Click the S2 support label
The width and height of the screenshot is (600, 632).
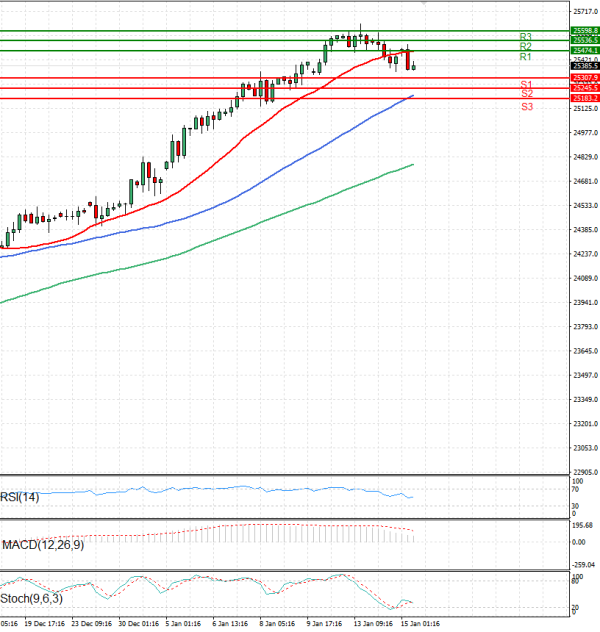pyautogui.click(x=525, y=94)
